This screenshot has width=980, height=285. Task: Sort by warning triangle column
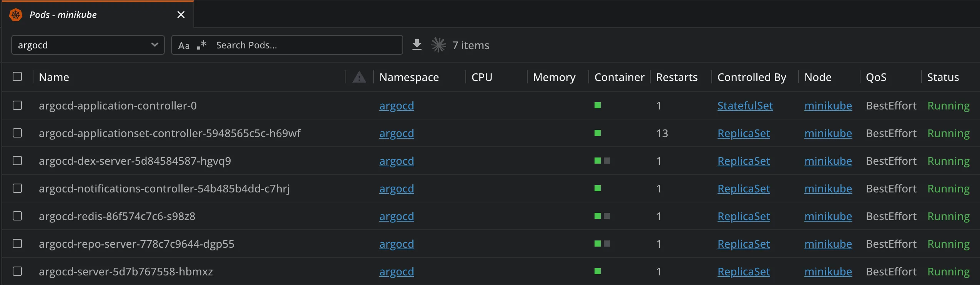[x=359, y=77]
